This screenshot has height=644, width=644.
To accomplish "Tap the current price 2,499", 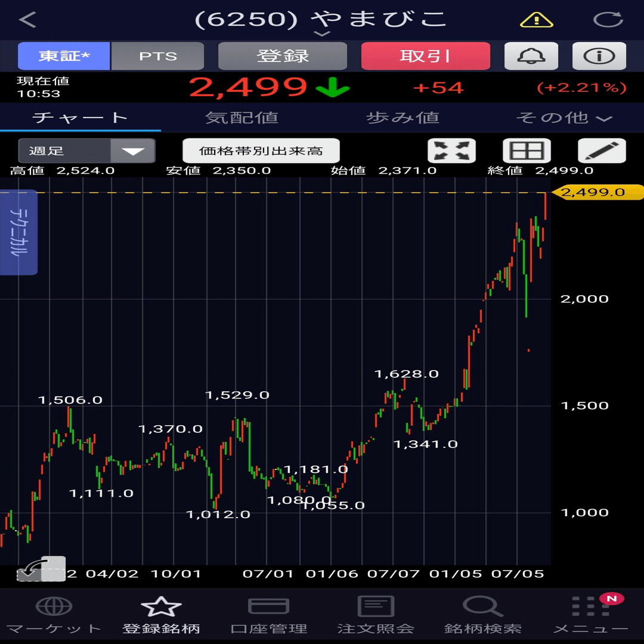I will click(x=248, y=87).
